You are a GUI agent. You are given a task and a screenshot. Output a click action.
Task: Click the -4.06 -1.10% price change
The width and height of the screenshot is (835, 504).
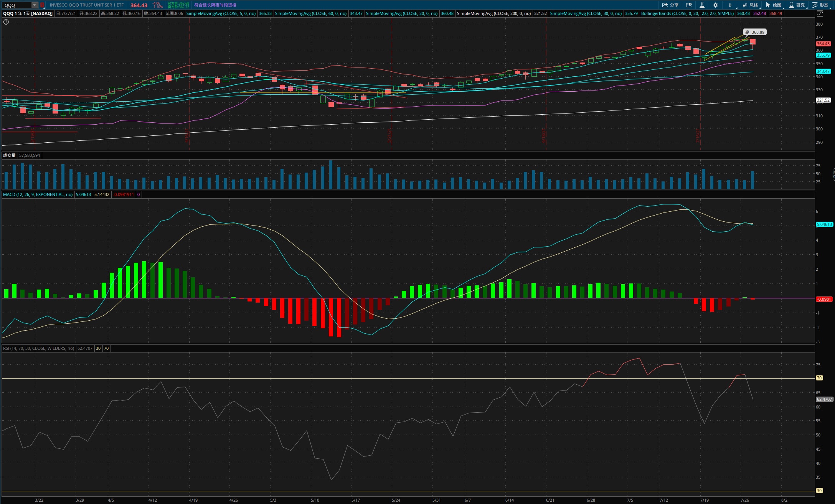coord(157,5)
